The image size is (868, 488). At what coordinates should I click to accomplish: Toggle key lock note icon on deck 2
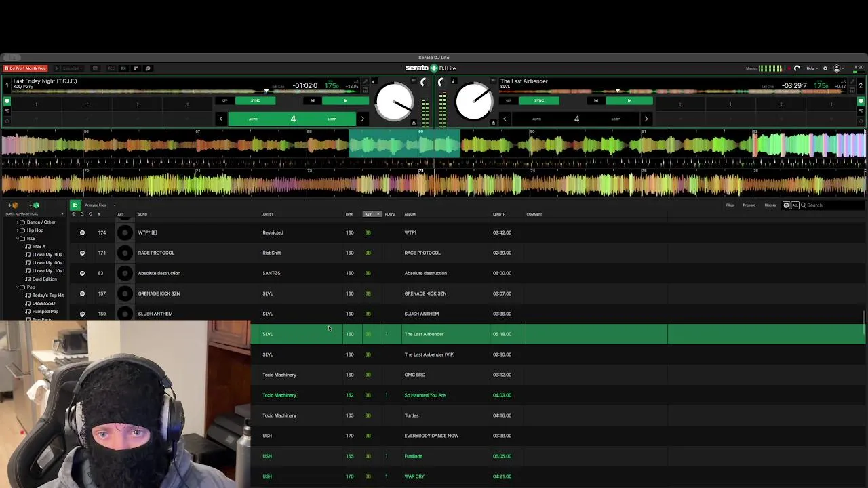point(454,81)
